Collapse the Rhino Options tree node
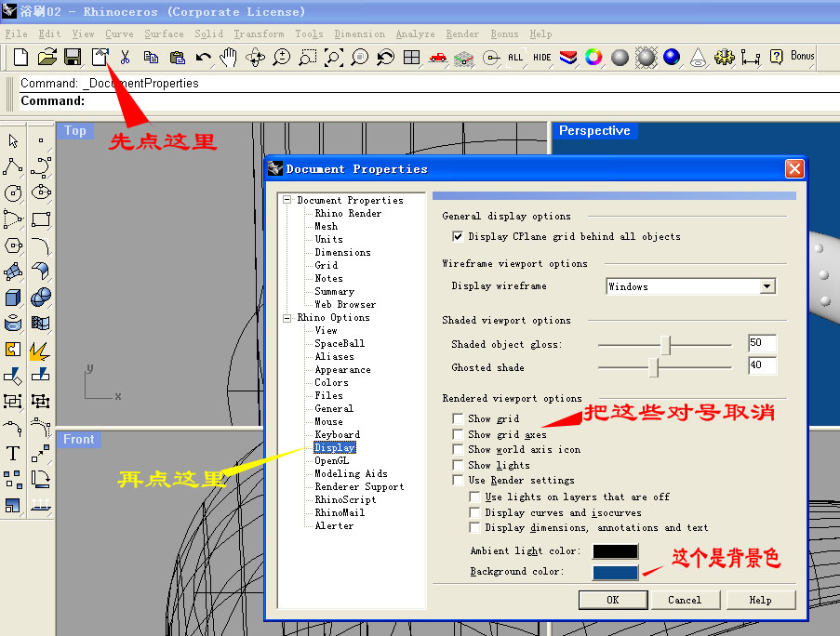The image size is (840, 636). pyautogui.click(x=287, y=318)
